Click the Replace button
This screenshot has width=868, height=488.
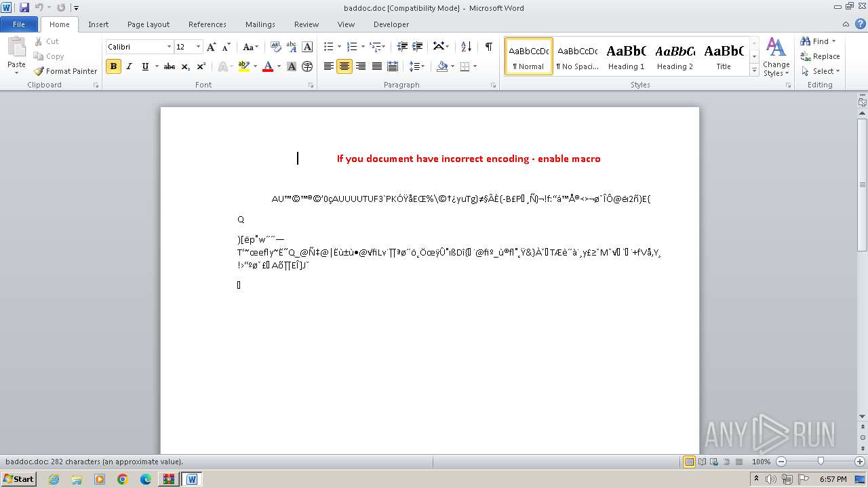pos(821,56)
